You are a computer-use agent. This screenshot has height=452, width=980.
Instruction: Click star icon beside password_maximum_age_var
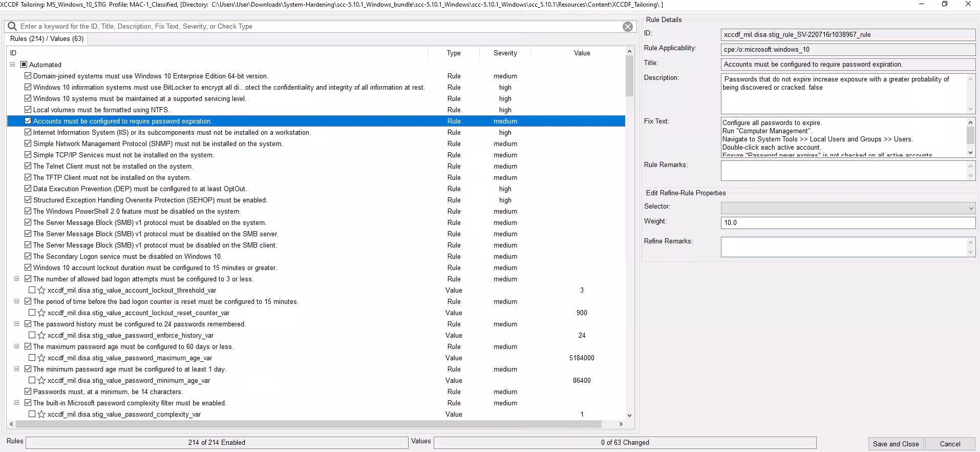pyautogui.click(x=41, y=358)
